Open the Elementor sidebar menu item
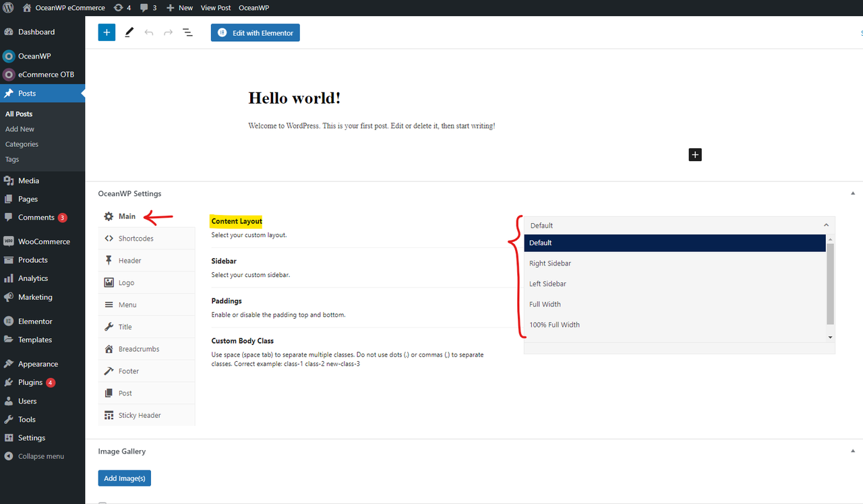Viewport: 863px width, 504px height. [x=42, y=321]
